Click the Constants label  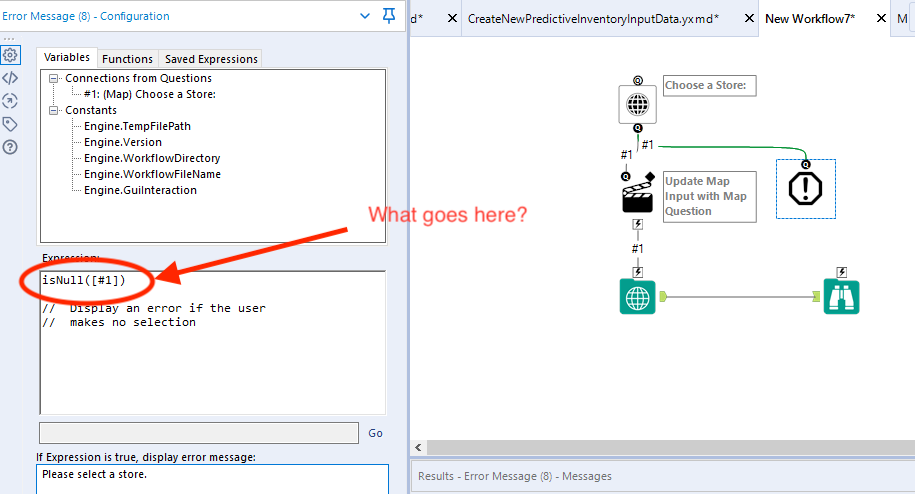pyautogui.click(x=91, y=110)
